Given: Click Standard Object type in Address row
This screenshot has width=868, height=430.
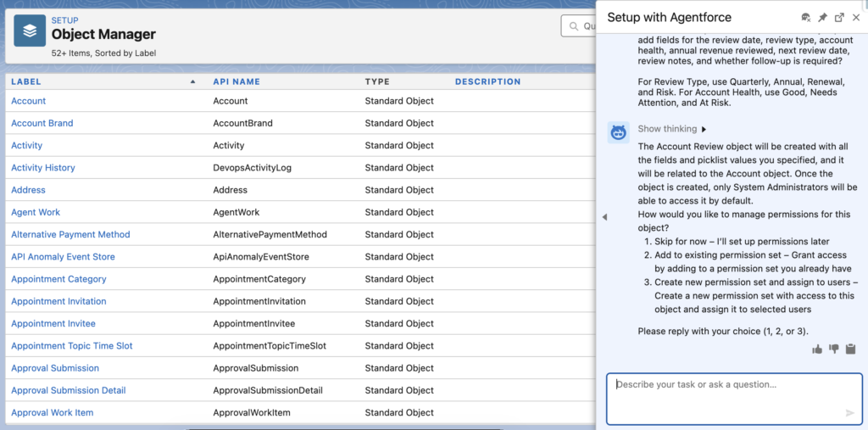Looking at the screenshot, I should (399, 189).
